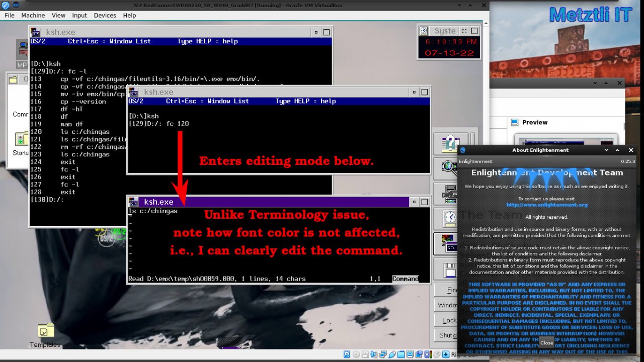644x362 pixels.
Task: Close the About Enlightenment dialog via Close button
Action: click(x=547, y=342)
